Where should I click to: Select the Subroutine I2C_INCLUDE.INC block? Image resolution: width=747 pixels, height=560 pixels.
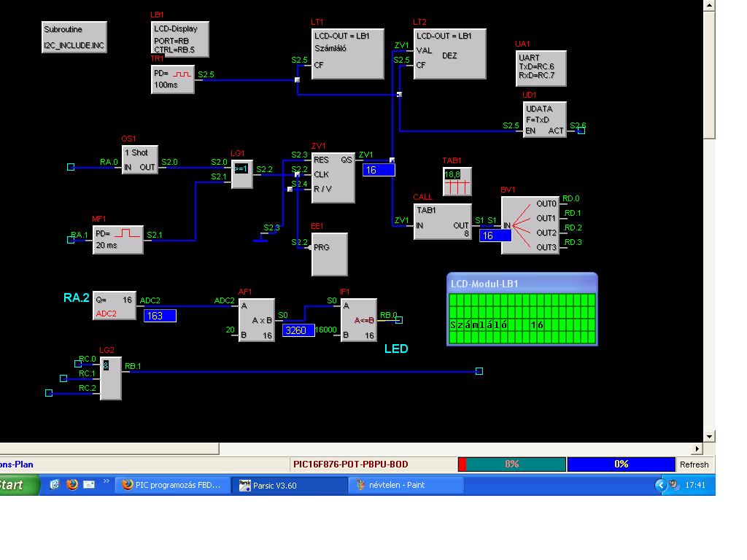tap(74, 37)
